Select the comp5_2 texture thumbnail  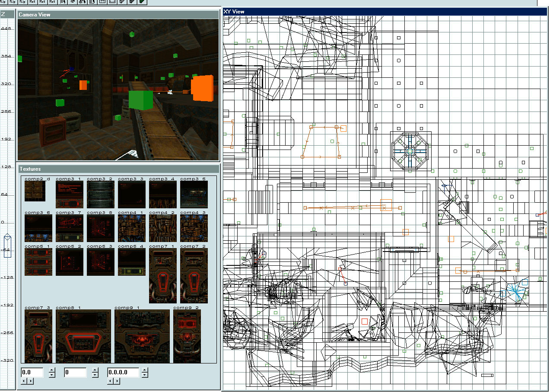(70, 262)
